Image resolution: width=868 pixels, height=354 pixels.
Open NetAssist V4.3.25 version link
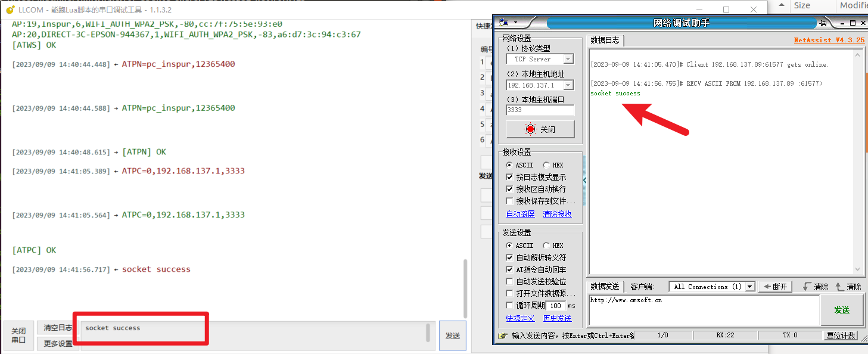(x=829, y=41)
